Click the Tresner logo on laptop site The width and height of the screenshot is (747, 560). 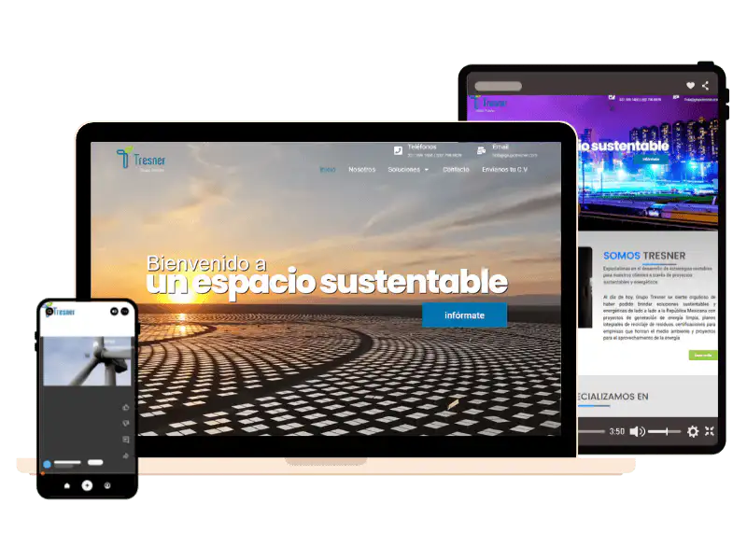140,160
